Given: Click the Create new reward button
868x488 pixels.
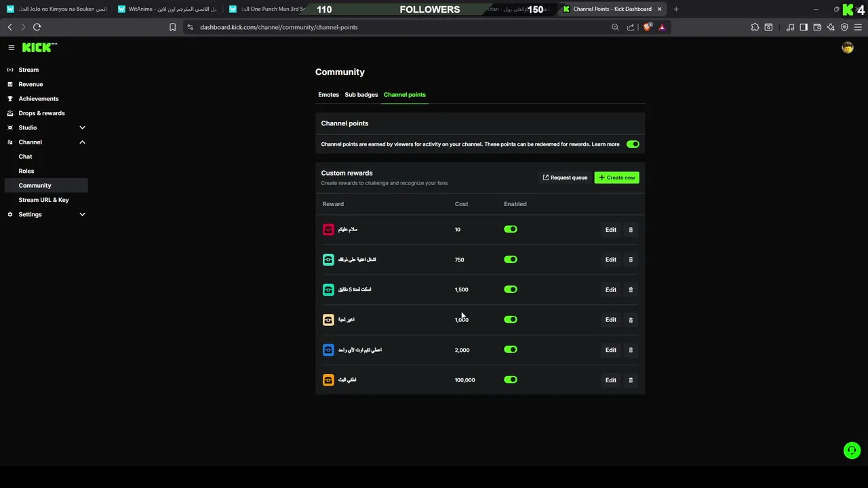Looking at the screenshot, I should tap(616, 178).
